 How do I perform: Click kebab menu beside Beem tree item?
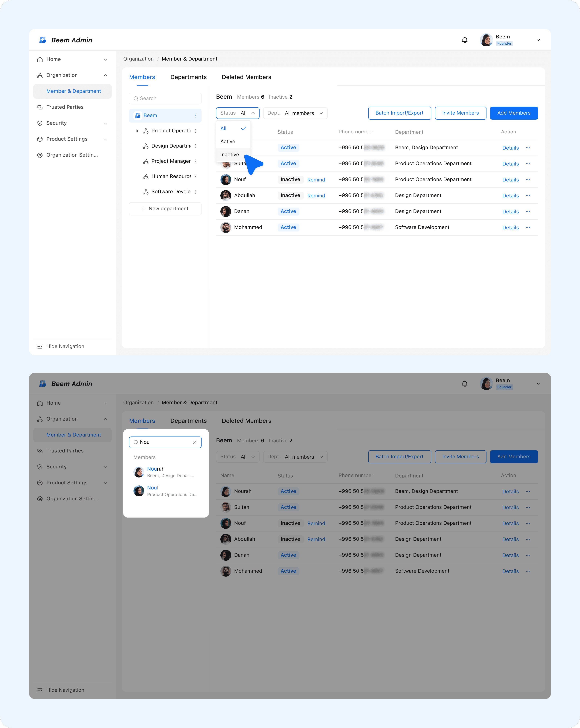196,116
